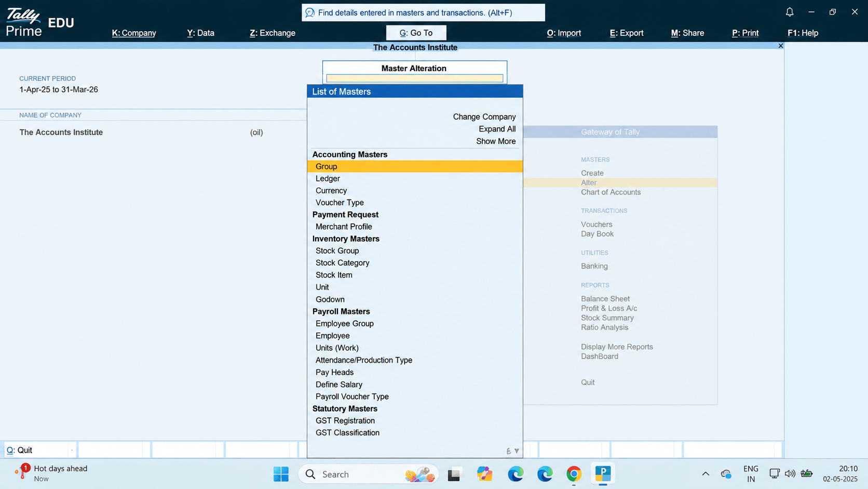Viewport: 868px width, 489px height.
Task: Click Profit & Loss A/c in Gateway
Action: coord(609,308)
